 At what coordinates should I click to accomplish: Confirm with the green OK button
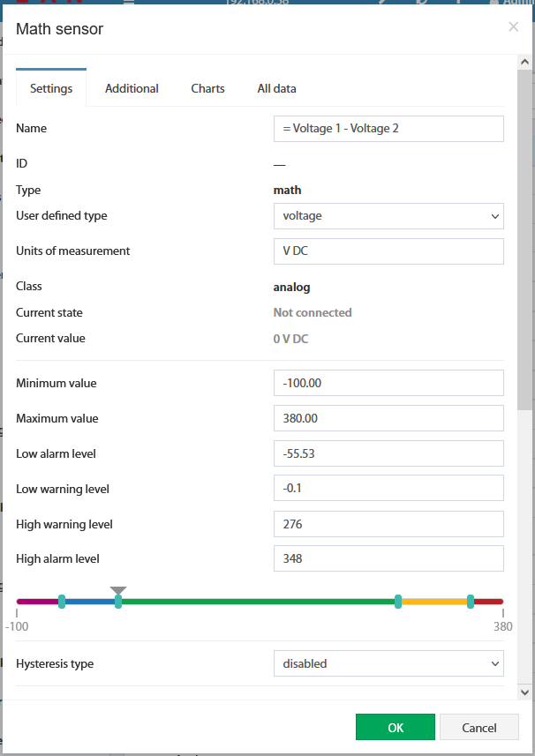point(396,727)
